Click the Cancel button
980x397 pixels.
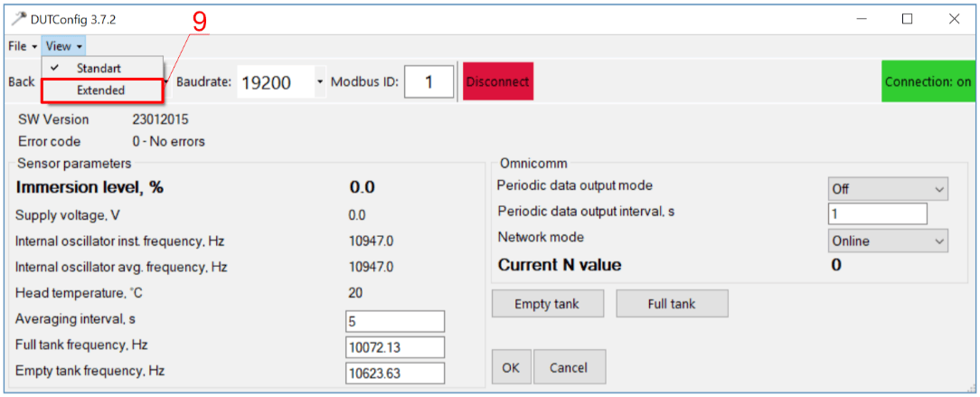[x=569, y=368]
